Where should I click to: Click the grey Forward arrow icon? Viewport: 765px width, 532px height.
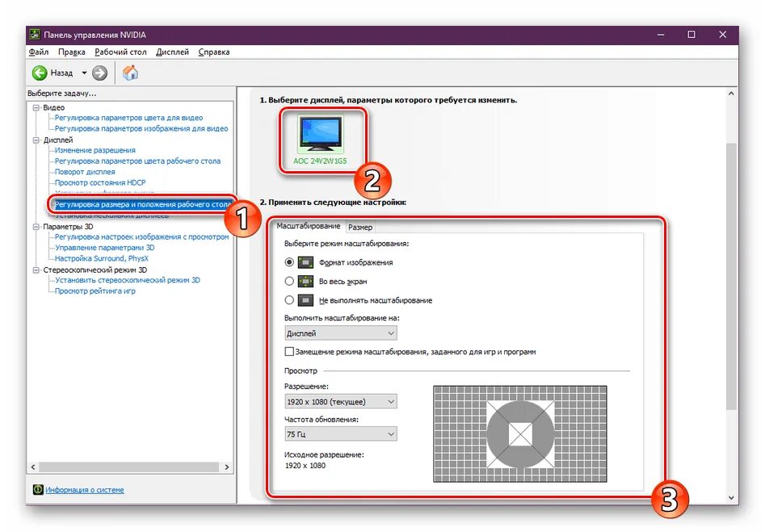click(x=99, y=73)
